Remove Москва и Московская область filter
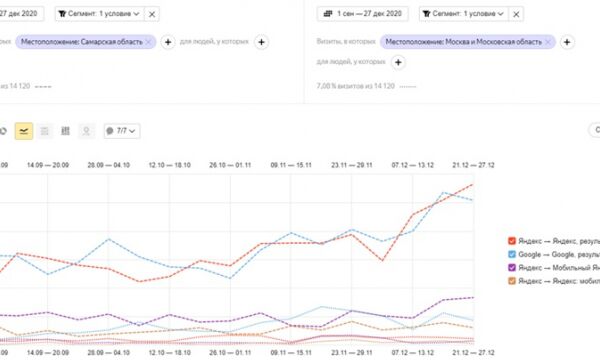The height and width of the screenshot is (364, 600). 548,42
